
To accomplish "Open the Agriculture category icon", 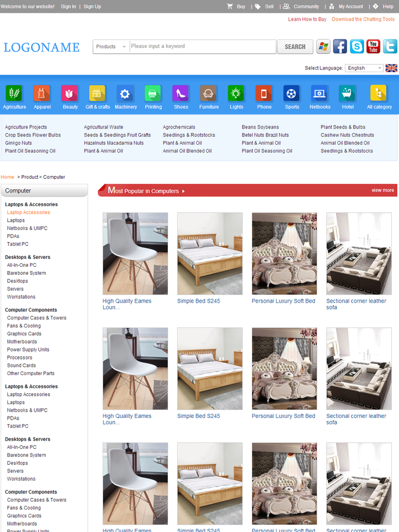I will pyautogui.click(x=14, y=93).
